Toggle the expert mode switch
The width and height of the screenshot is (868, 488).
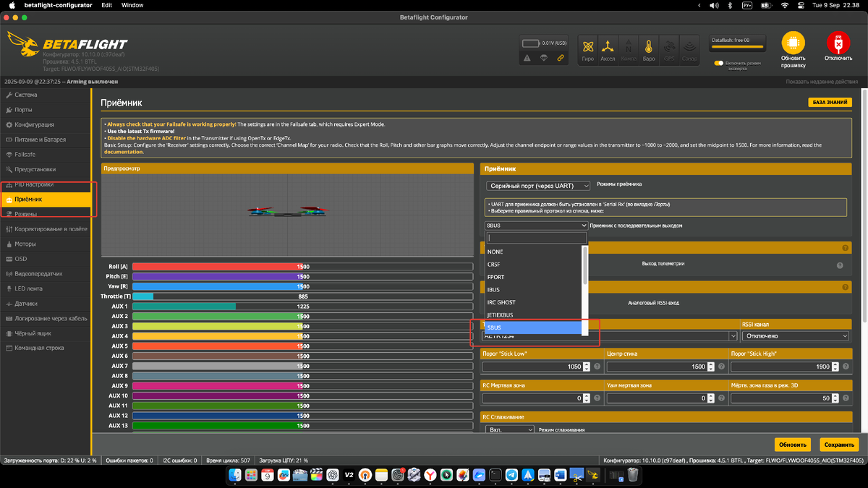coord(719,64)
